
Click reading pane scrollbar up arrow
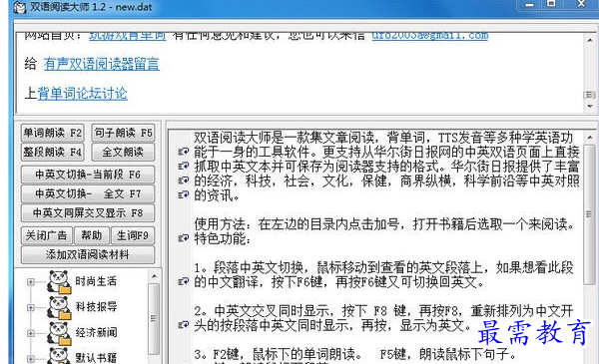[590, 138]
